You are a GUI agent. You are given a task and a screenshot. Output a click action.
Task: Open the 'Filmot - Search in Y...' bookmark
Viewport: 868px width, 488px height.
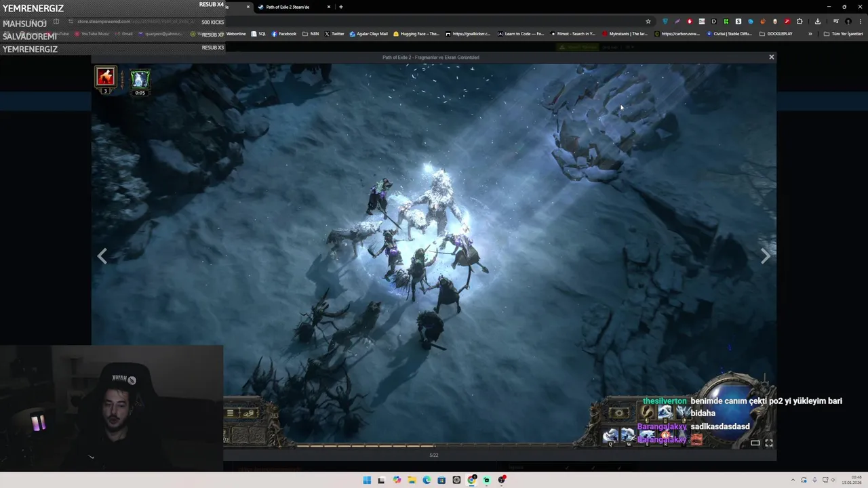pos(572,34)
